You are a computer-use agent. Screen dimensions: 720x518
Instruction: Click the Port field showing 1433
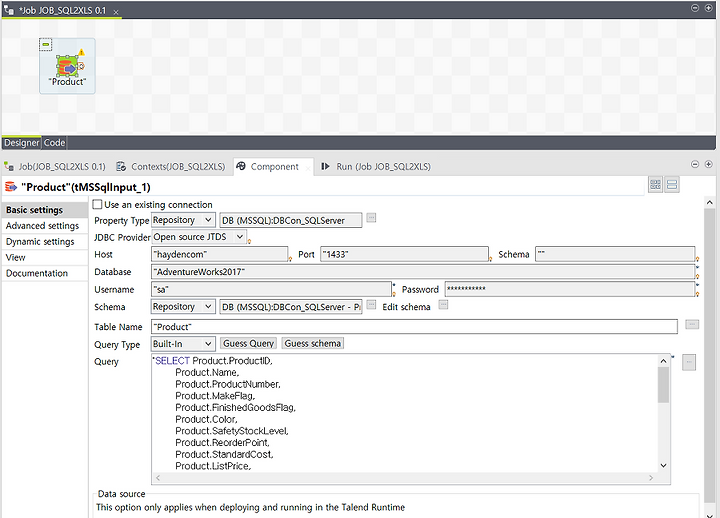pyautogui.click(x=404, y=254)
